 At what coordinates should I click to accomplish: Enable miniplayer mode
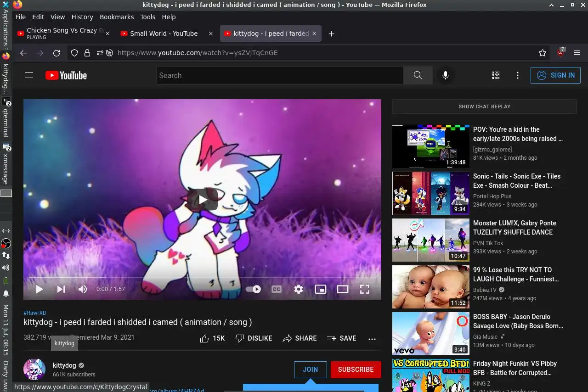[x=321, y=289]
